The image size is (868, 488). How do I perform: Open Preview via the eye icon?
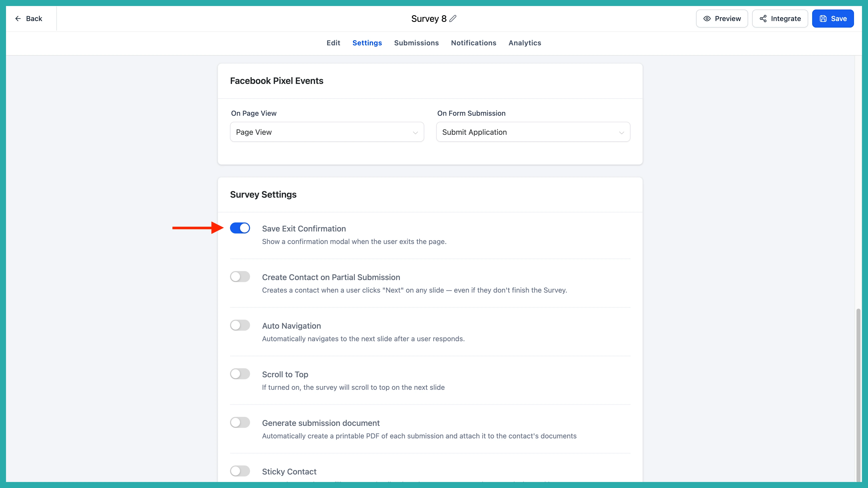(x=707, y=19)
